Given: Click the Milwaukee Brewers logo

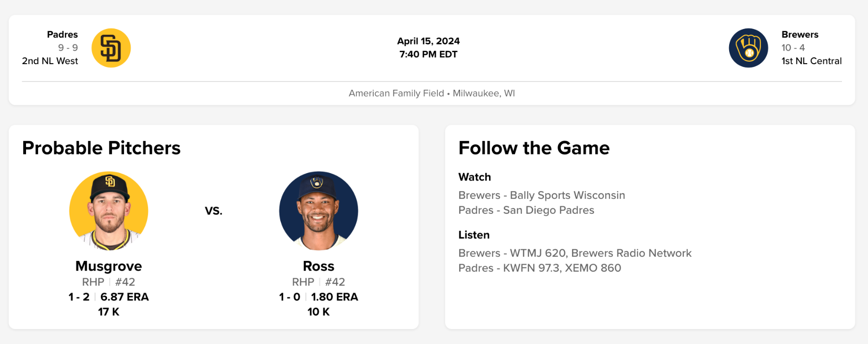Looking at the screenshot, I should (748, 48).
